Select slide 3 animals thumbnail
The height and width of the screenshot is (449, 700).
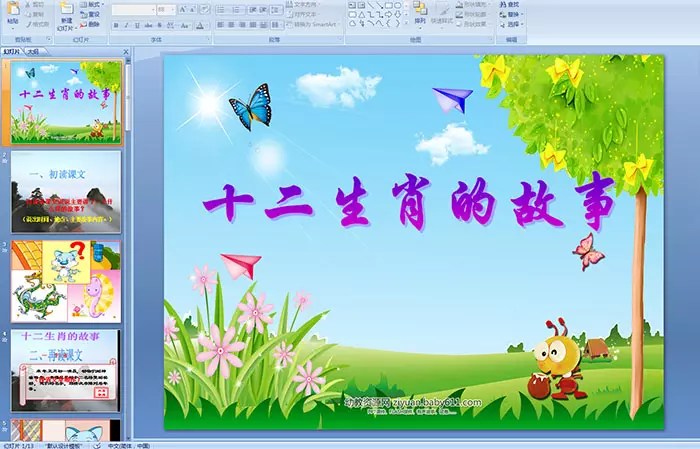[66, 281]
